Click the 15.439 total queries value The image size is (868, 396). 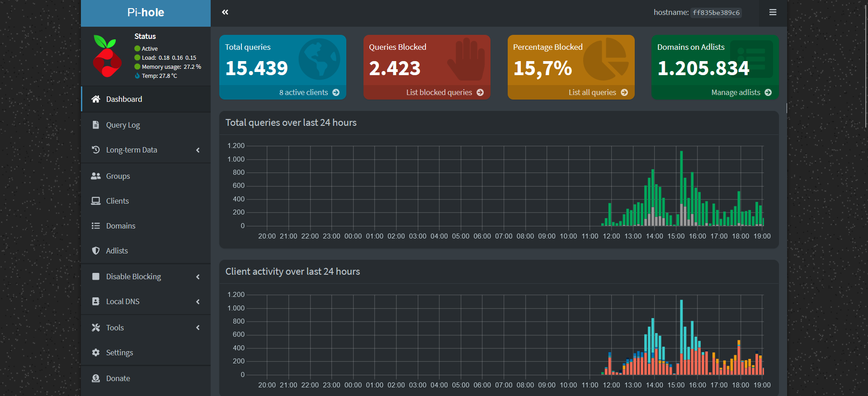[256, 68]
